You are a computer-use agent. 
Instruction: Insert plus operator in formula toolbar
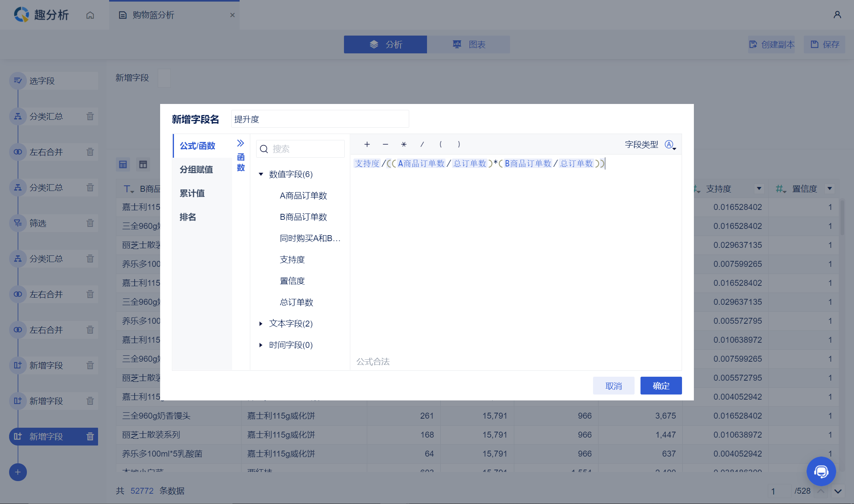pos(367,144)
